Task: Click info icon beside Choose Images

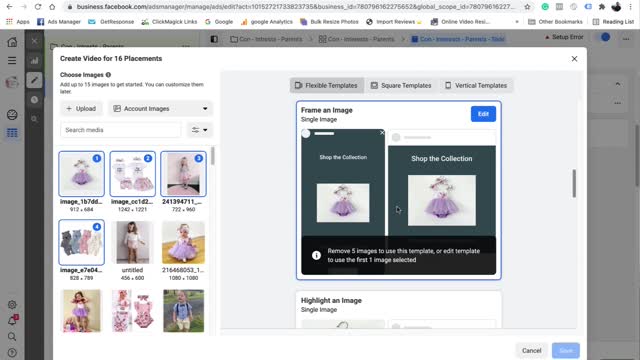Action: click(108, 75)
